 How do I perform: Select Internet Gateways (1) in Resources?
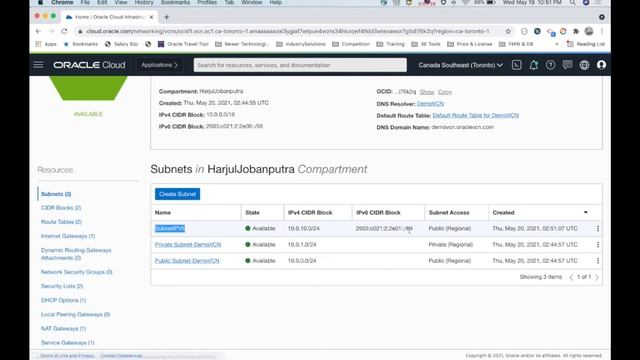[x=68, y=236]
